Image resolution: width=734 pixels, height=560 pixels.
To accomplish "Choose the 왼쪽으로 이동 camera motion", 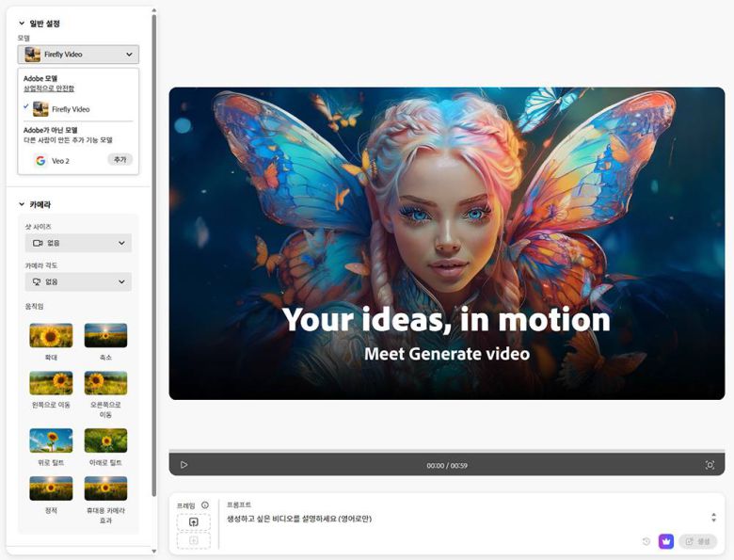I will [51, 383].
